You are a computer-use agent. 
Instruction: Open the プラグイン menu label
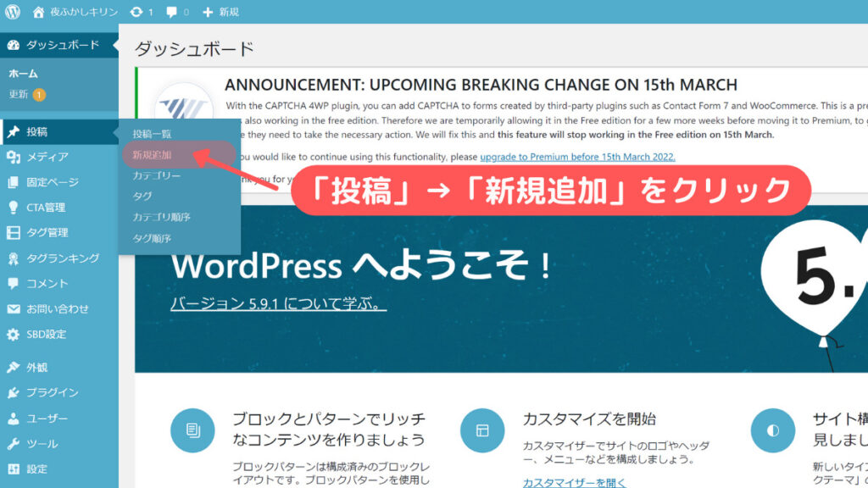[53, 393]
